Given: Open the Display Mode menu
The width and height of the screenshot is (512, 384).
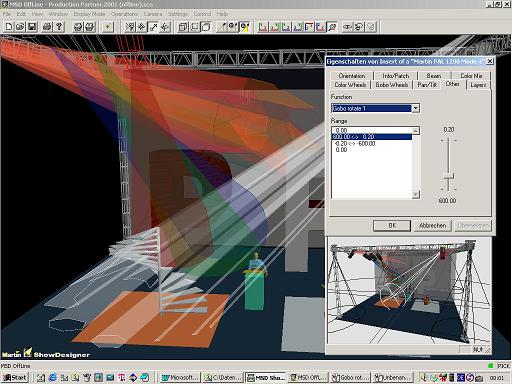Looking at the screenshot, I should tap(89, 14).
